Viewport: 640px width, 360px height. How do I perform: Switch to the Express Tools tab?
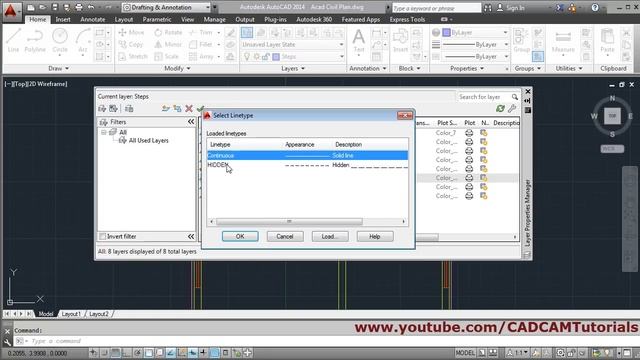[x=407, y=19]
